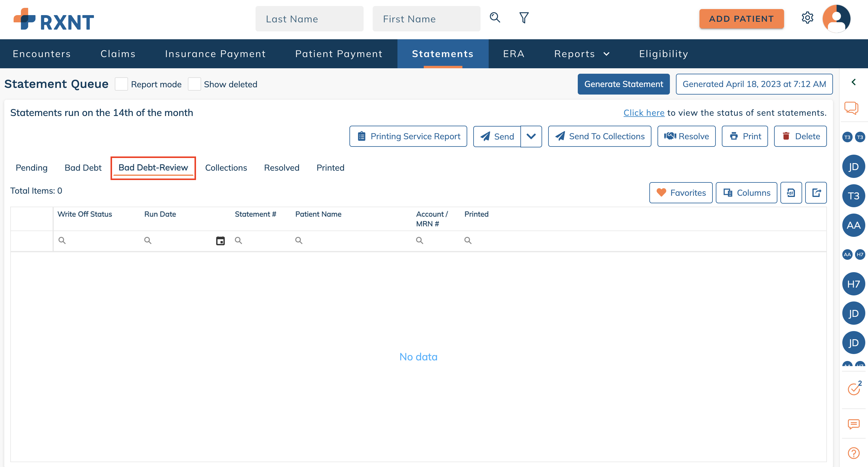Click the Total Items: 0 text

tap(36, 191)
